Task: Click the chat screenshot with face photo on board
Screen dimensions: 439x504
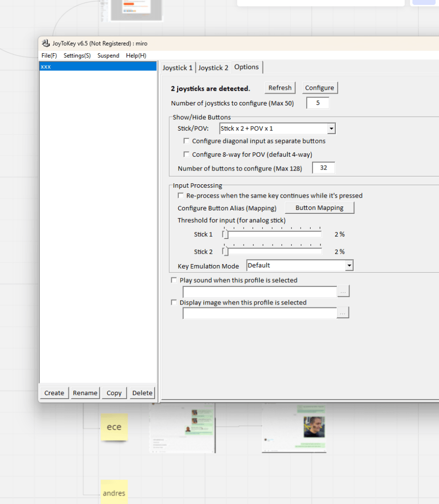Action: tap(294, 428)
